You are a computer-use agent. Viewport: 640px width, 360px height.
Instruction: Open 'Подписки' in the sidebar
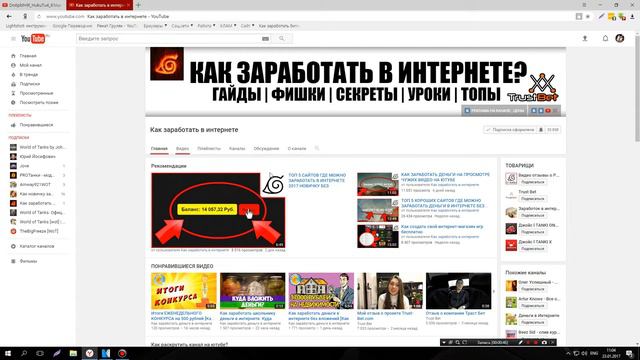click(x=30, y=84)
